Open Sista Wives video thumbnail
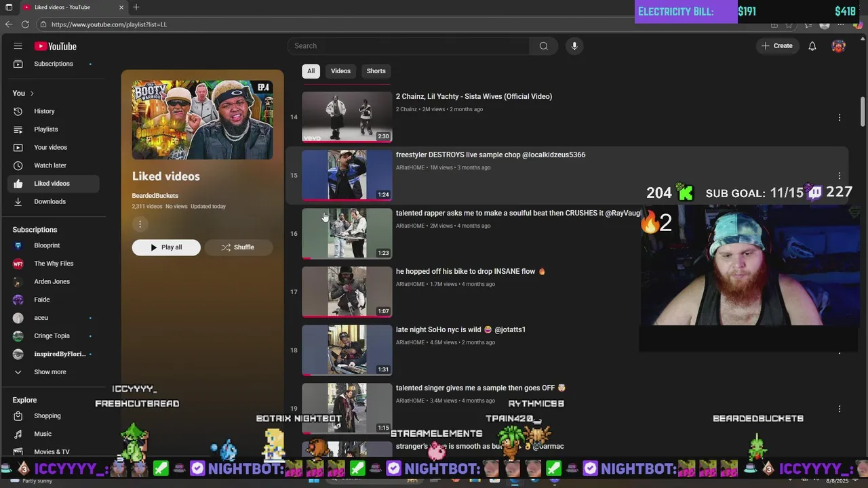Image resolution: width=868 pixels, height=488 pixels. tap(347, 117)
